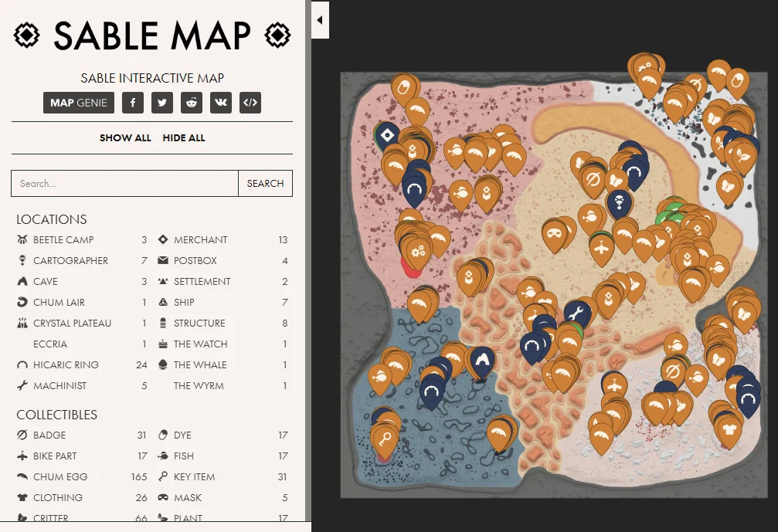The width and height of the screenshot is (778, 532).
Task: Collapse the Collectibles category header
Action: click(57, 415)
